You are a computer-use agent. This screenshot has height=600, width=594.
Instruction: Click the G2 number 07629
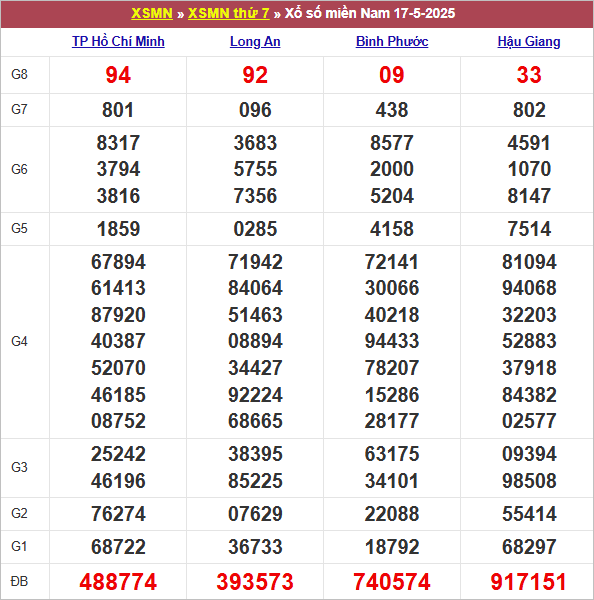click(x=255, y=514)
